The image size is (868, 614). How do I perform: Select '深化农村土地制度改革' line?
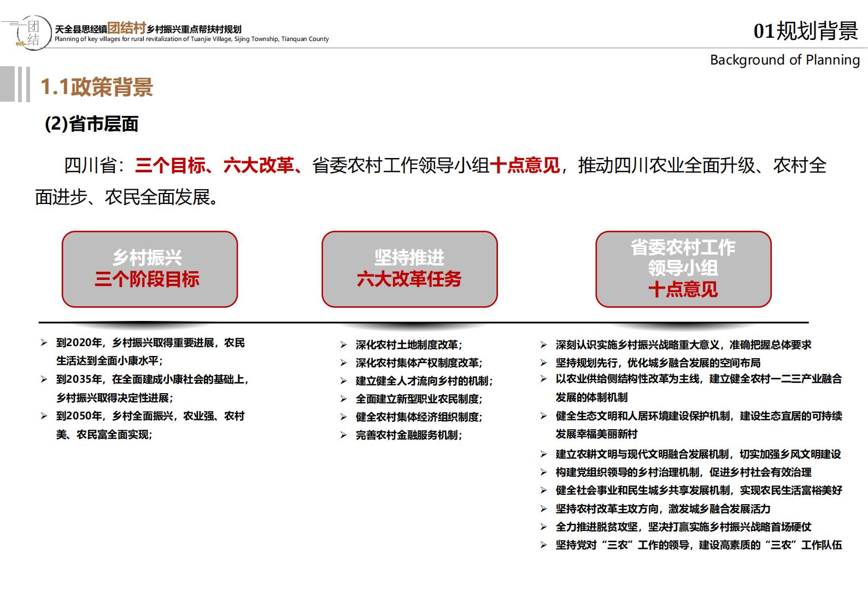(409, 345)
